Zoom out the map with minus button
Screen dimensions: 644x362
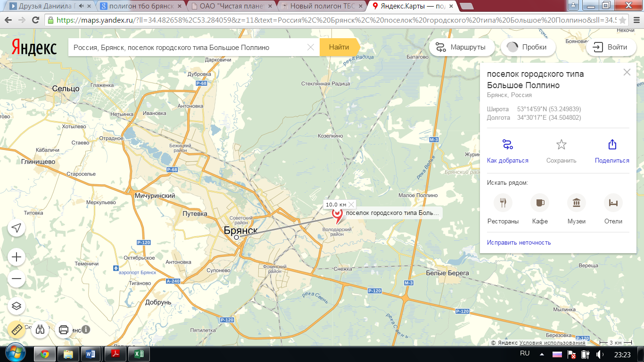coord(17,279)
